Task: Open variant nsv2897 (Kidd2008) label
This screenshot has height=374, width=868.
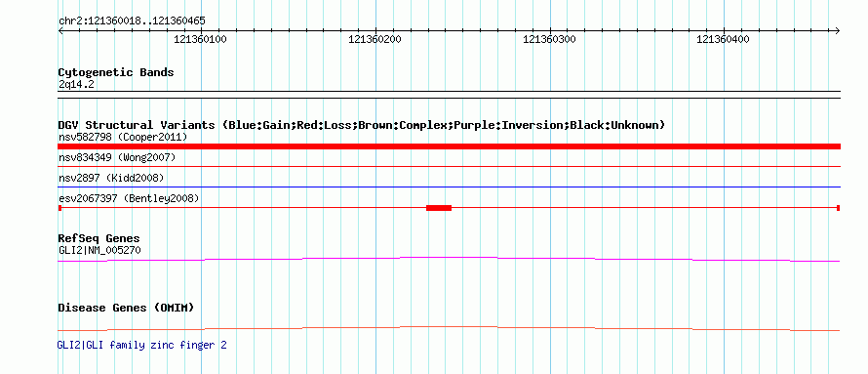Action: pyautogui.click(x=111, y=178)
